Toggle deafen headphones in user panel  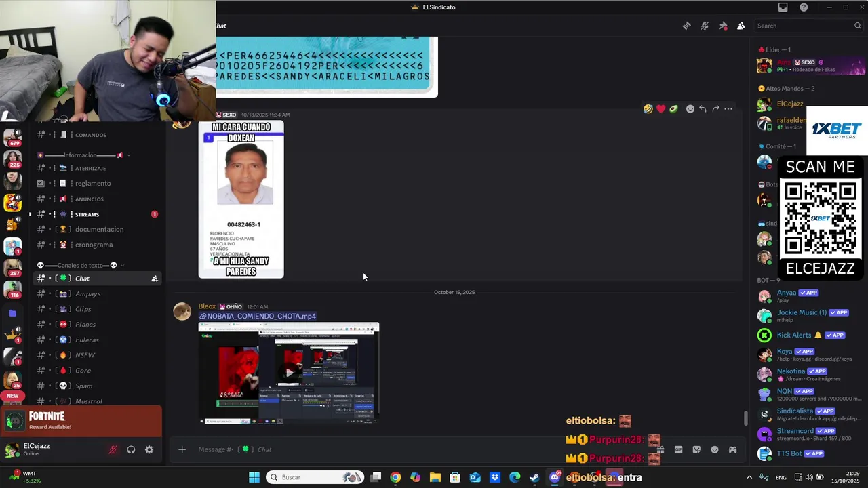(131, 450)
